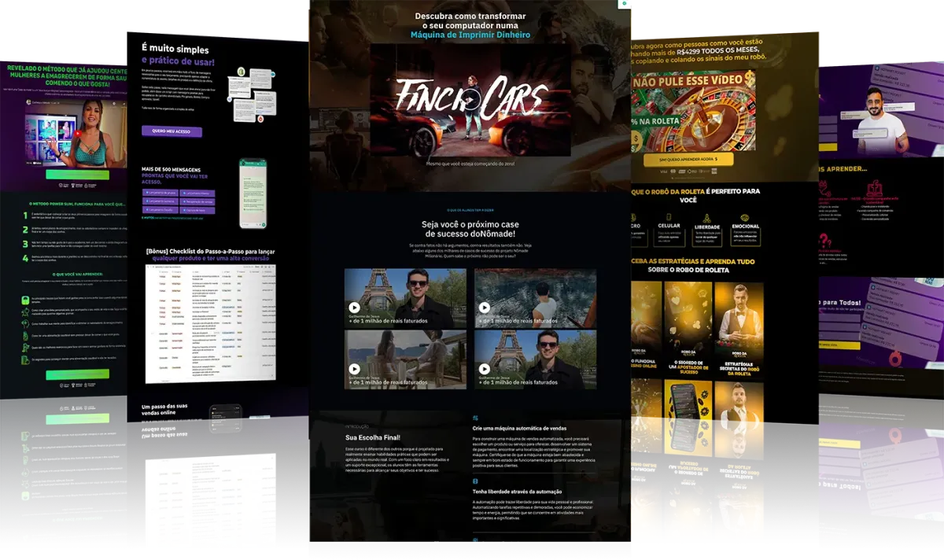Click the 'O MÉTODO POWER SLIM' section heading
944x560 pixels.
click(76, 203)
